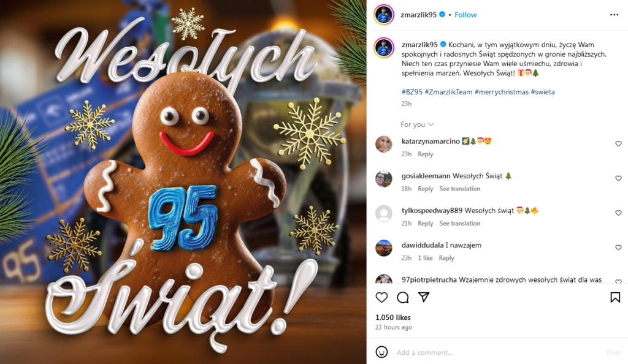Screen dimensions: 628x364
Task: Open the three-dot more options menu
Action: (614, 15)
